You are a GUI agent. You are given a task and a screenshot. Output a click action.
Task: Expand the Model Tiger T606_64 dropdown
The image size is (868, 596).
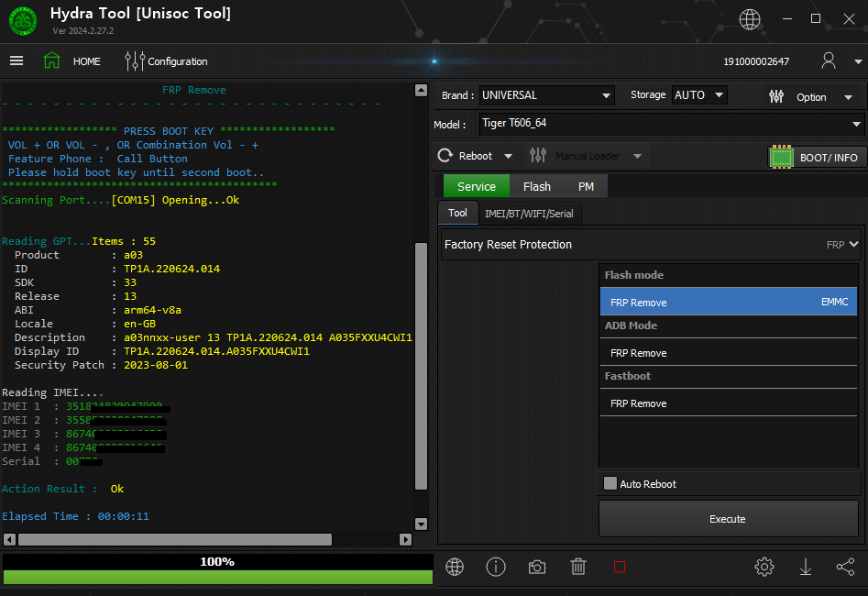pyautogui.click(x=856, y=124)
